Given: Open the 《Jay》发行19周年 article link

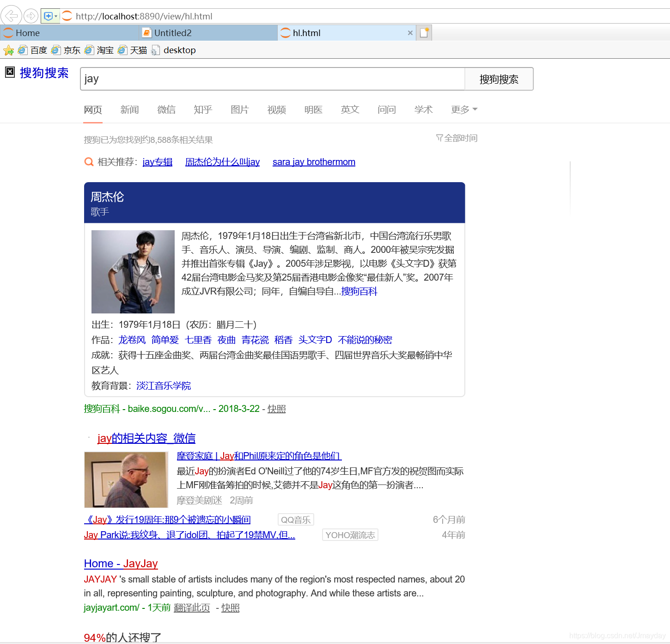Looking at the screenshot, I should click(x=167, y=520).
